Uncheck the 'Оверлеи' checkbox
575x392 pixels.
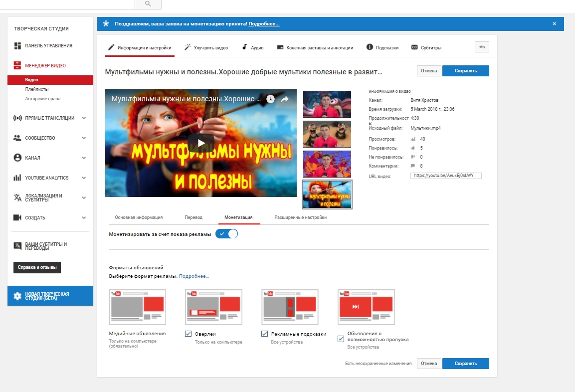click(x=188, y=334)
